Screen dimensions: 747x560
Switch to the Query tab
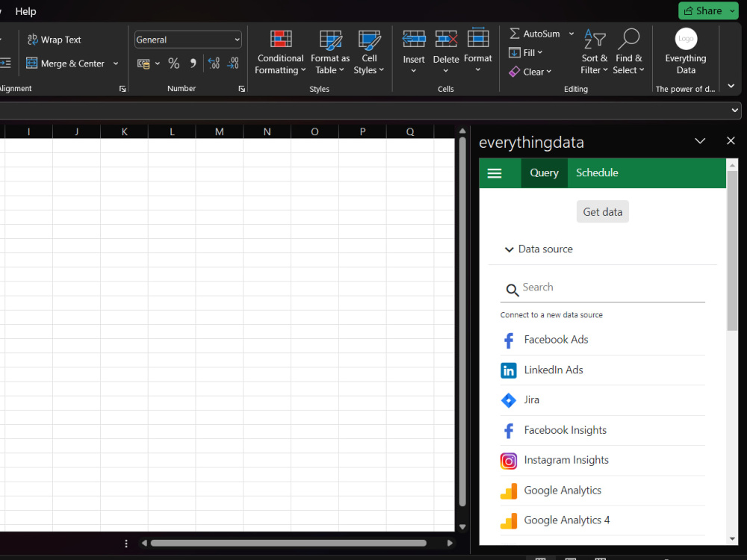click(544, 173)
